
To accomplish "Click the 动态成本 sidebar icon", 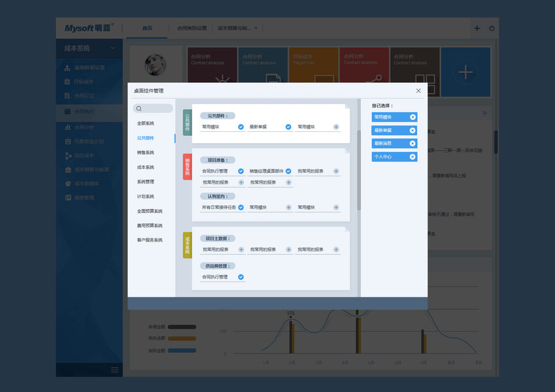I will point(69,155).
